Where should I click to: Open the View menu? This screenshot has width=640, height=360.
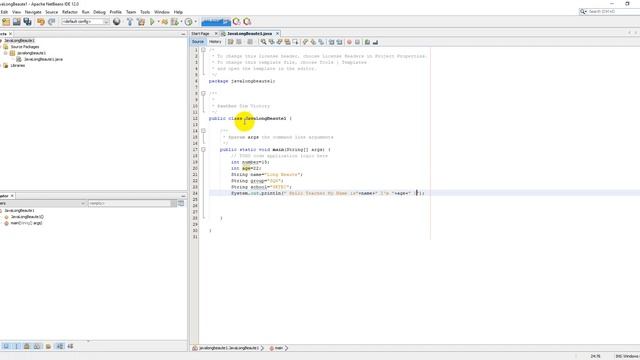16,12
